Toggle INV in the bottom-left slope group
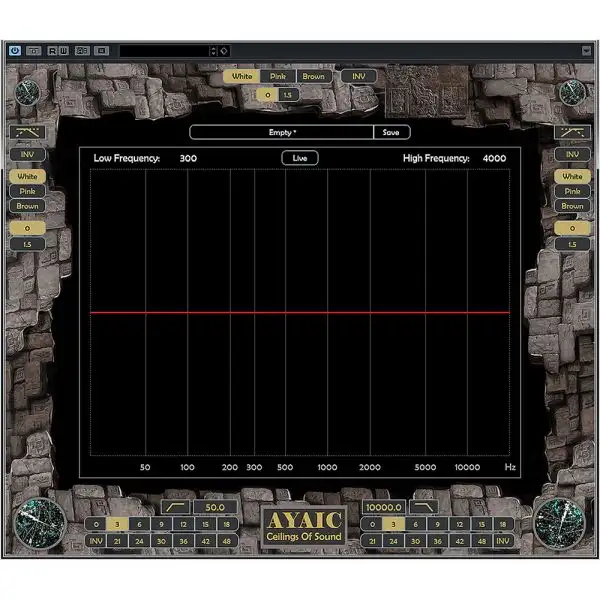600x600 pixels. [x=96, y=541]
